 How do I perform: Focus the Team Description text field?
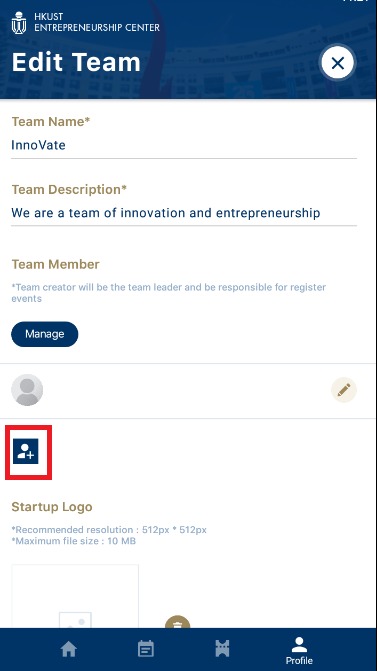point(184,213)
